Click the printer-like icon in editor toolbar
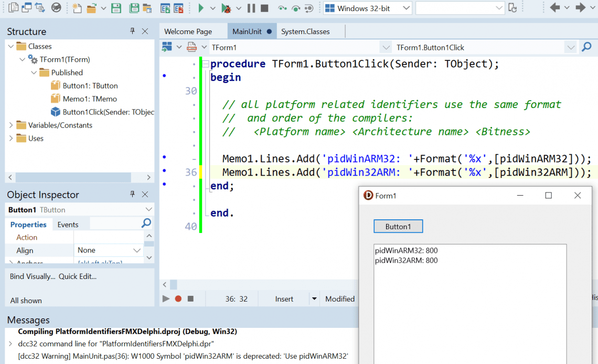The width and height of the screenshot is (598, 364). pos(192,47)
